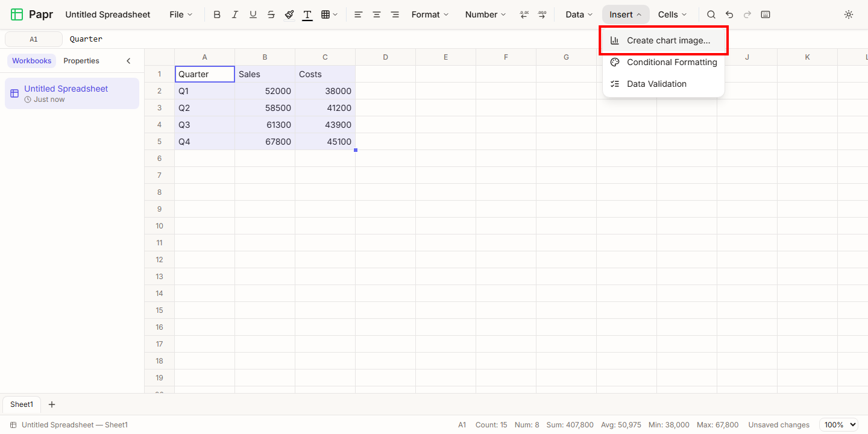Select Create chart image menu item
The image size is (868, 434).
point(664,40)
